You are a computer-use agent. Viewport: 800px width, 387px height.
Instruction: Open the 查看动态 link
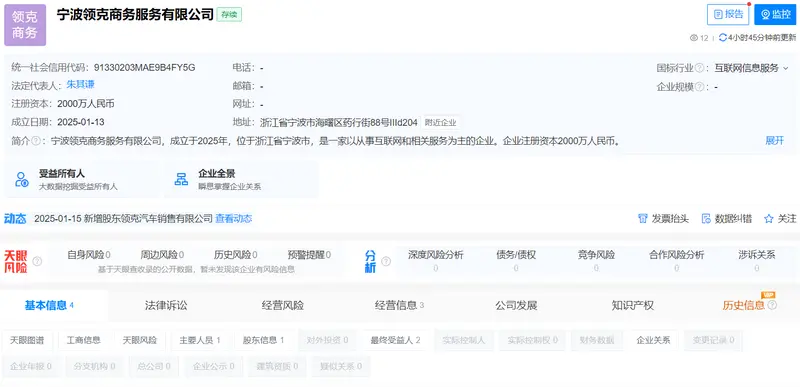(x=233, y=219)
